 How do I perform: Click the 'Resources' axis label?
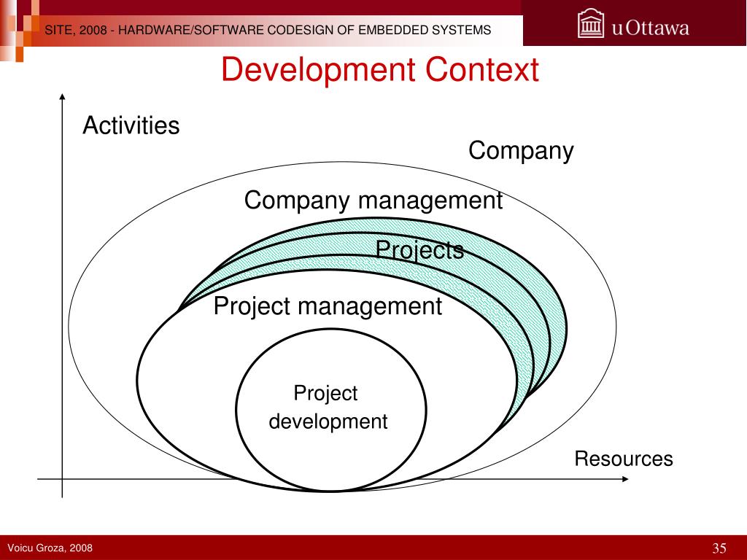[x=624, y=459]
